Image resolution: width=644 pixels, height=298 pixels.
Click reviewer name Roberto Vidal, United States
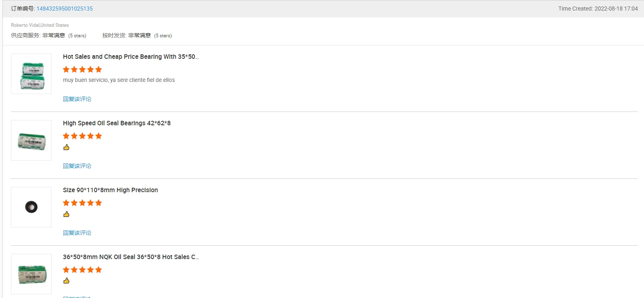(x=40, y=25)
